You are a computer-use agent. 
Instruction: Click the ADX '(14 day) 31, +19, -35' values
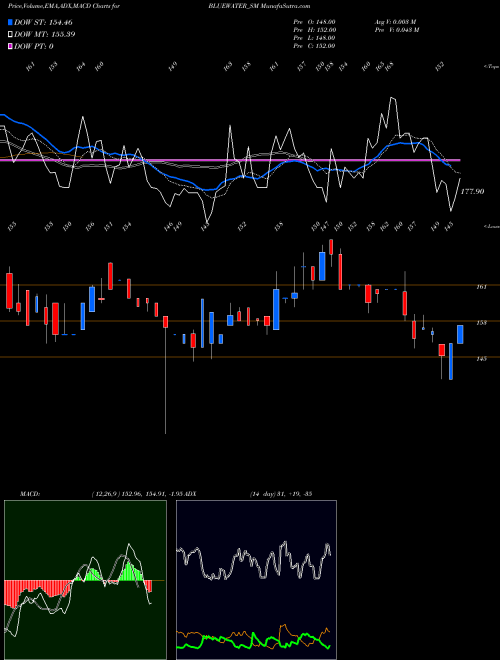[281, 494]
